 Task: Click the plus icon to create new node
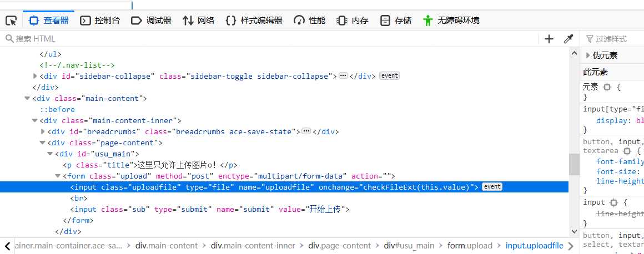(549, 39)
